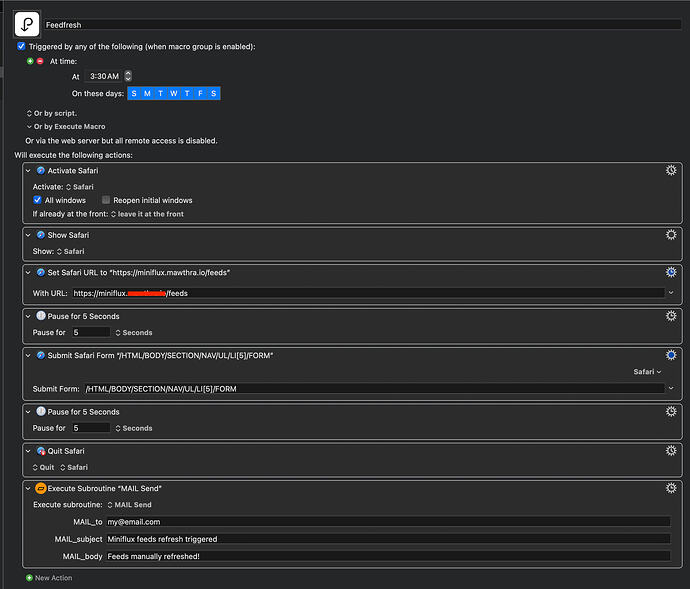This screenshot has width=690, height=589.
Task: Click the With URL text field
Action: click(x=368, y=293)
